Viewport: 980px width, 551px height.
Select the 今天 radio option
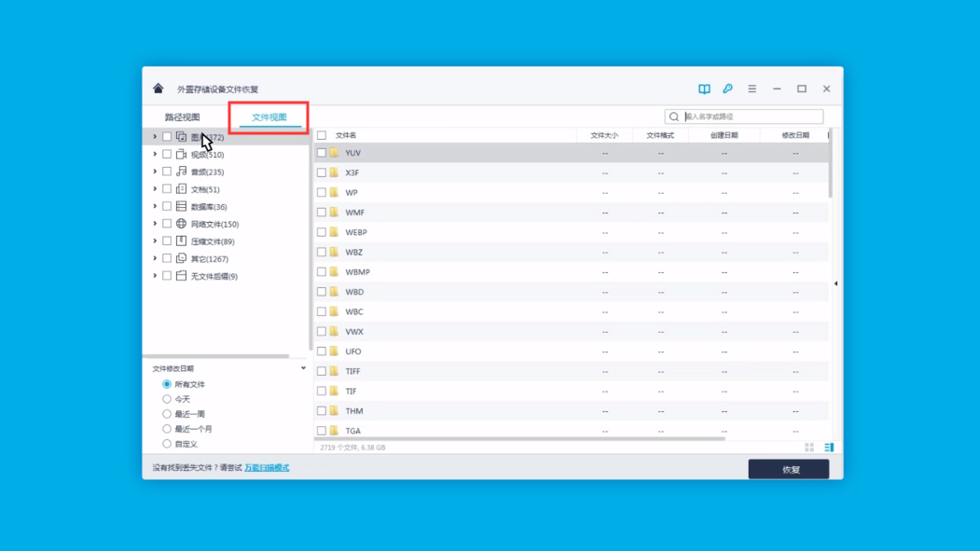point(167,399)
